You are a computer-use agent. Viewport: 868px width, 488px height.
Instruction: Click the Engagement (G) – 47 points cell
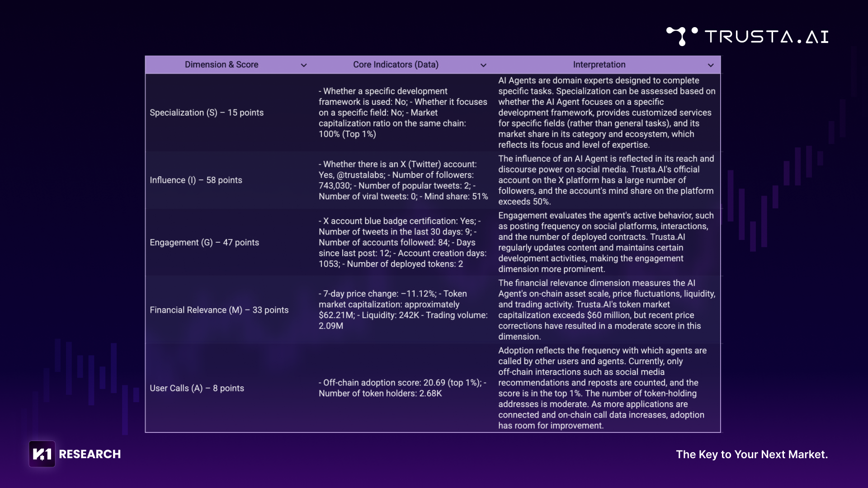click(204, 242)
